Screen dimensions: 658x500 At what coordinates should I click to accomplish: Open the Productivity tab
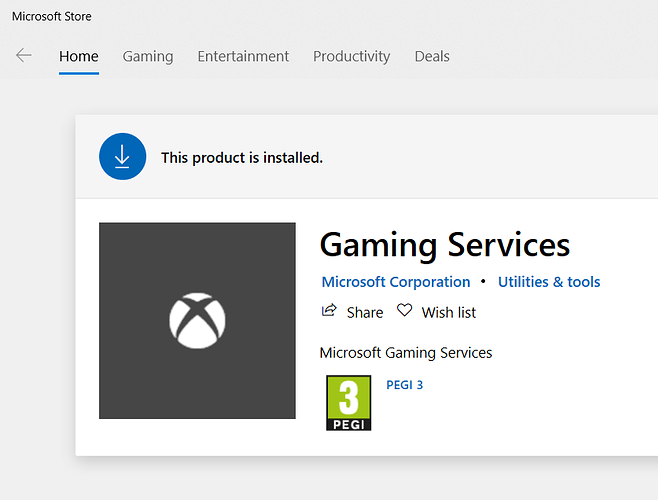coord(352,56)
